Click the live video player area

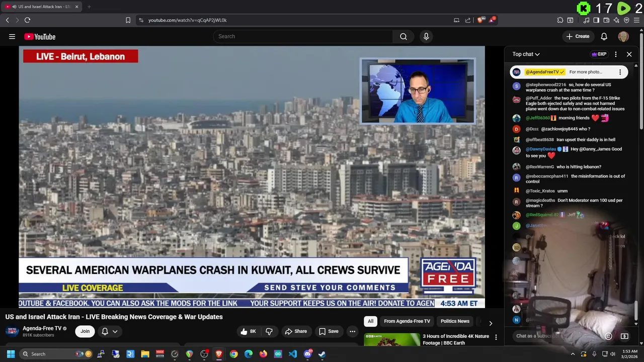(252, 177)
